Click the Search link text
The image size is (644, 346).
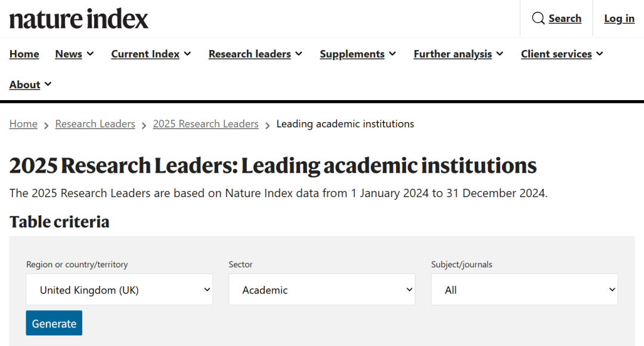pos(565,18)
